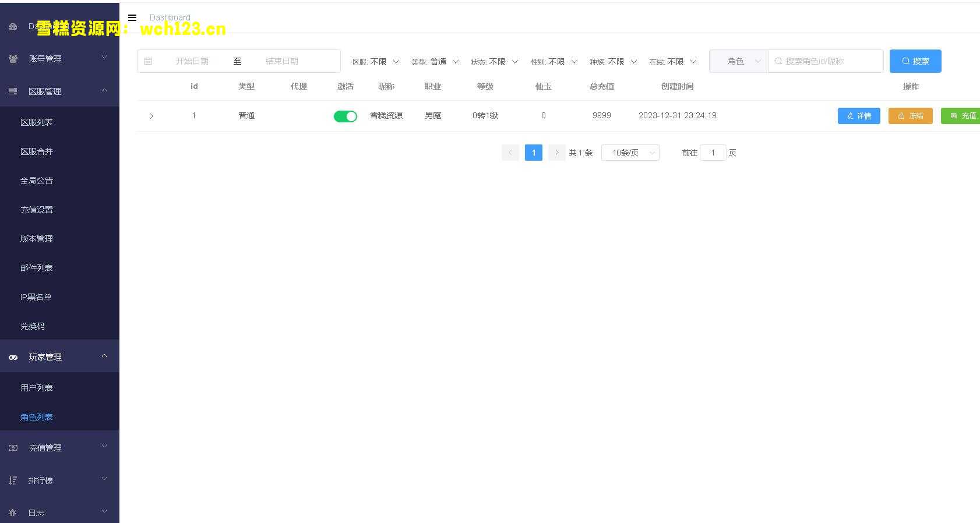
Task: Click the blue 搜索 button
Action: [x=915, y=61]
